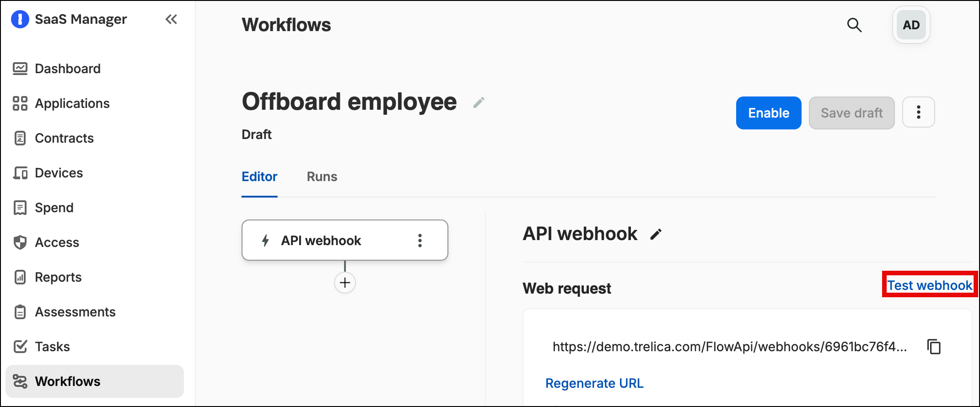980x407 pixels.
Task: Open the Contracts section
Action: click(x=64, y=138)
